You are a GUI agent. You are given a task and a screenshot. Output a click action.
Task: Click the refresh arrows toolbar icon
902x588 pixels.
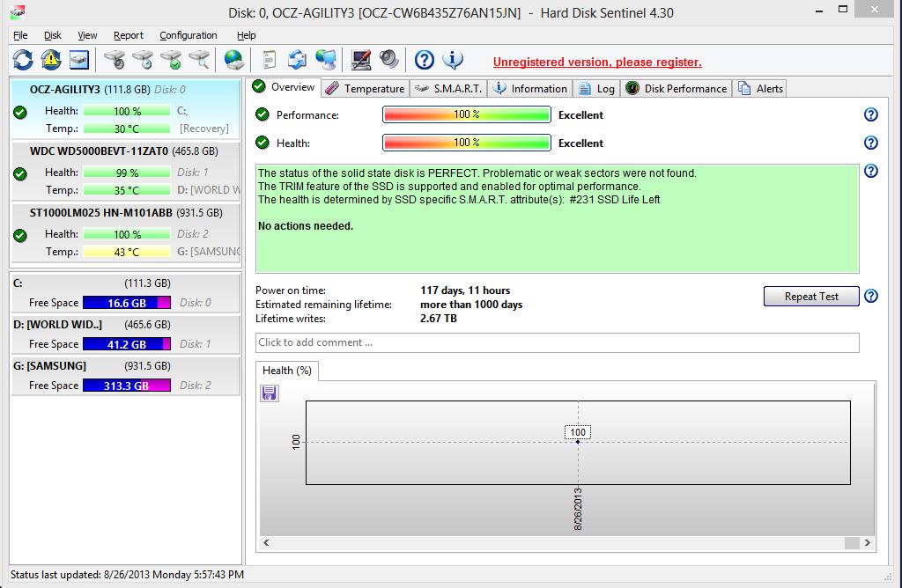pos(23,60)
